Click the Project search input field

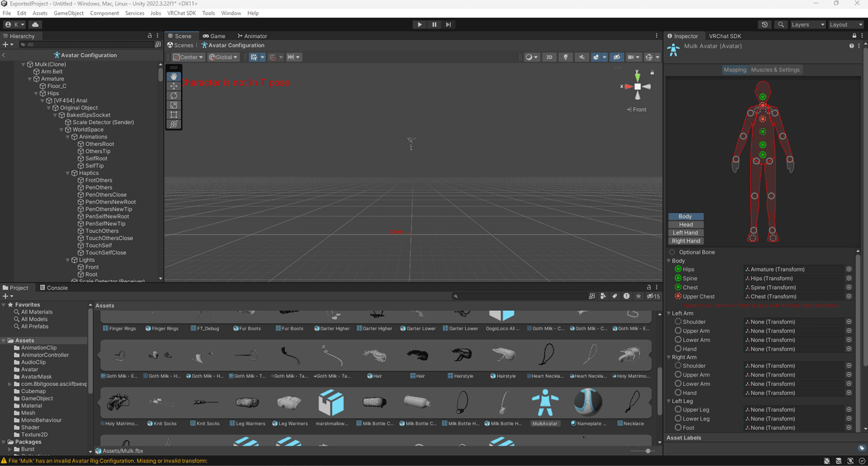pos(519,296)
